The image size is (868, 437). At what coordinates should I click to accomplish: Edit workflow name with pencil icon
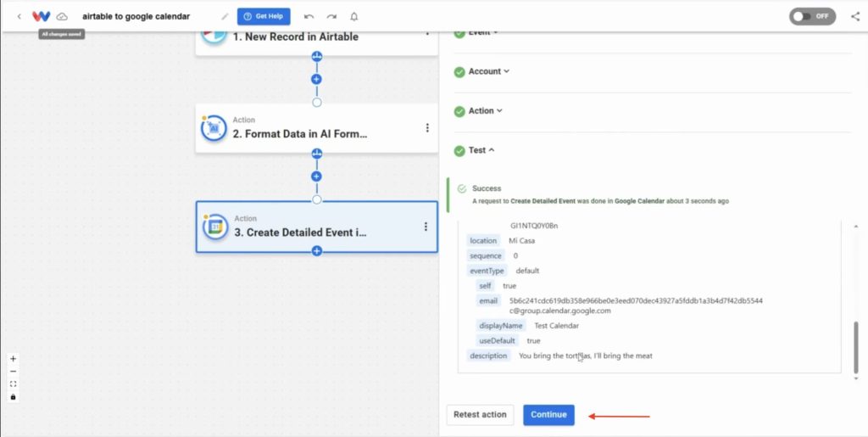pyautogui.click(x=225, y=17)
